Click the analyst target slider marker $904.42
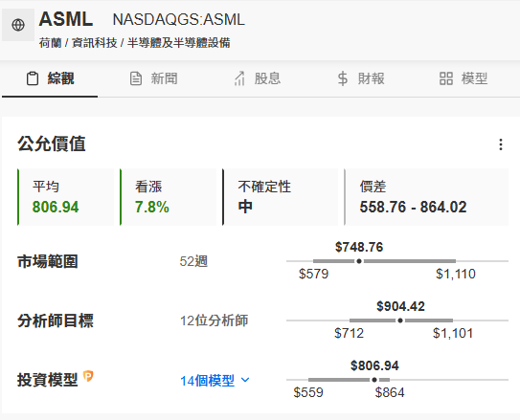520x420 pixels. click(x=400, y=321)
